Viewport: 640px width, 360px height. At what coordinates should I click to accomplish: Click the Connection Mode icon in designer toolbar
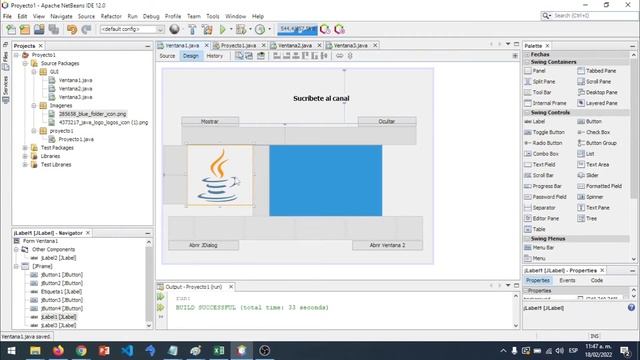pyautogui.click(x=249, y=56)
